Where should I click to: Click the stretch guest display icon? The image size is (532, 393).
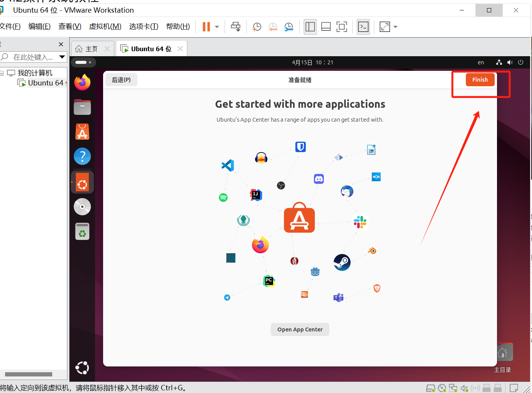click(385, 27)
